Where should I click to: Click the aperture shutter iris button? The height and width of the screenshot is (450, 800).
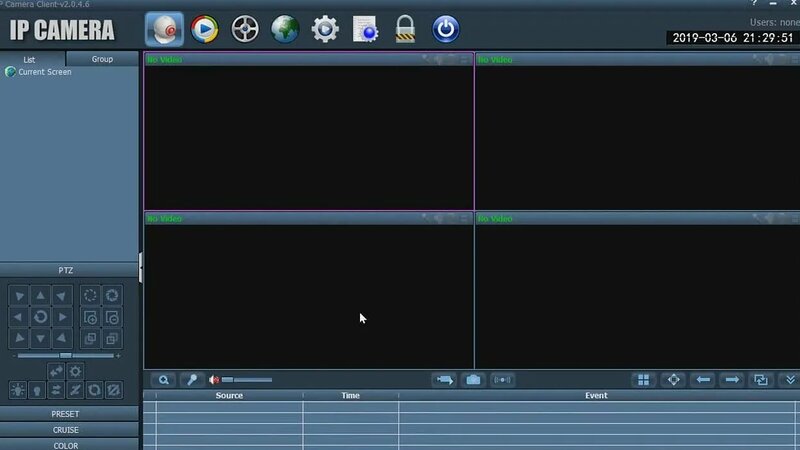click(112, 295)
